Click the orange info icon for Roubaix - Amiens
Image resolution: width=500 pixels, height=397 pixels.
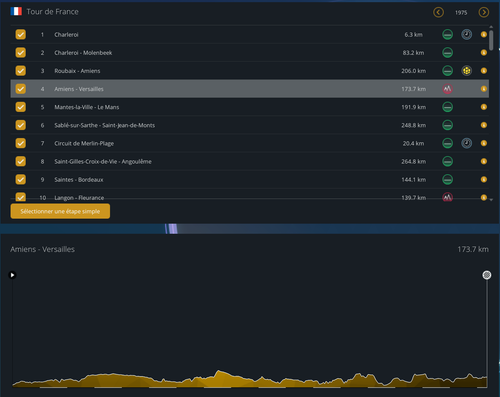[x=484, y=71]
